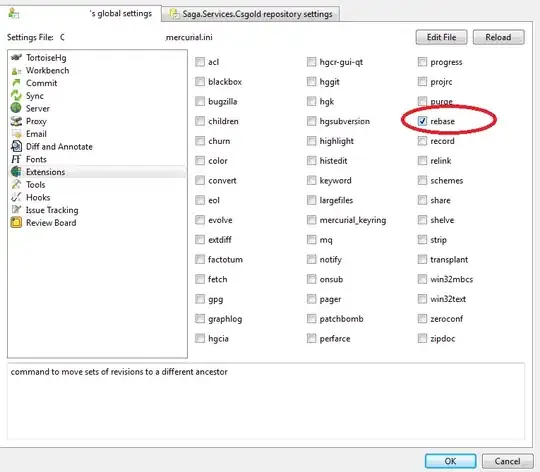Open the Review Board icon

tap(16, 222)
